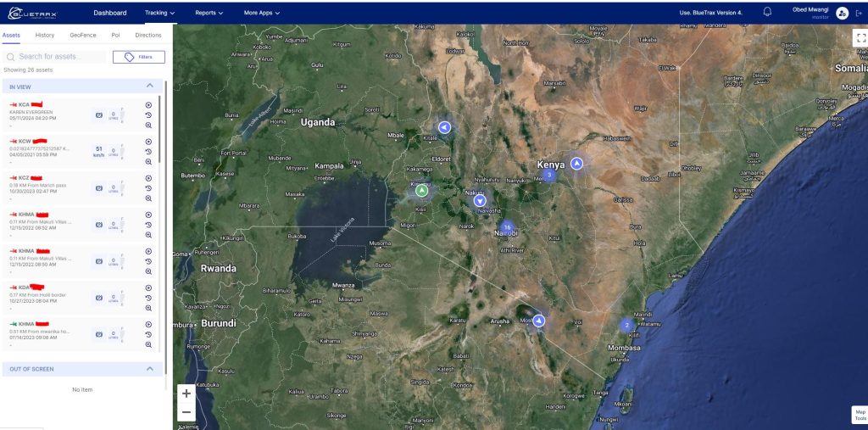Open the History tab

45,36
